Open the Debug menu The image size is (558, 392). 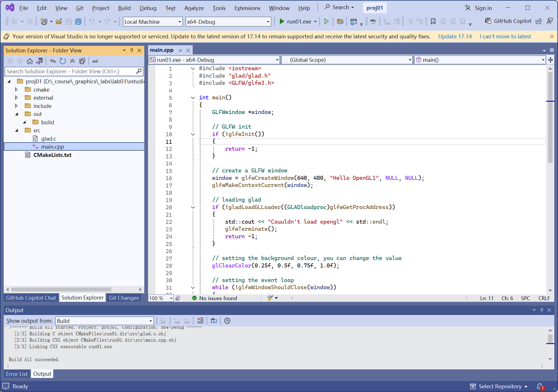click(148, 8)
